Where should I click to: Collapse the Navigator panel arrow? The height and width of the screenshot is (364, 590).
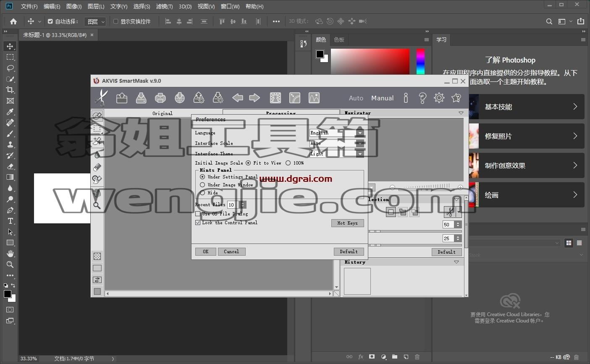coord(461,113)
